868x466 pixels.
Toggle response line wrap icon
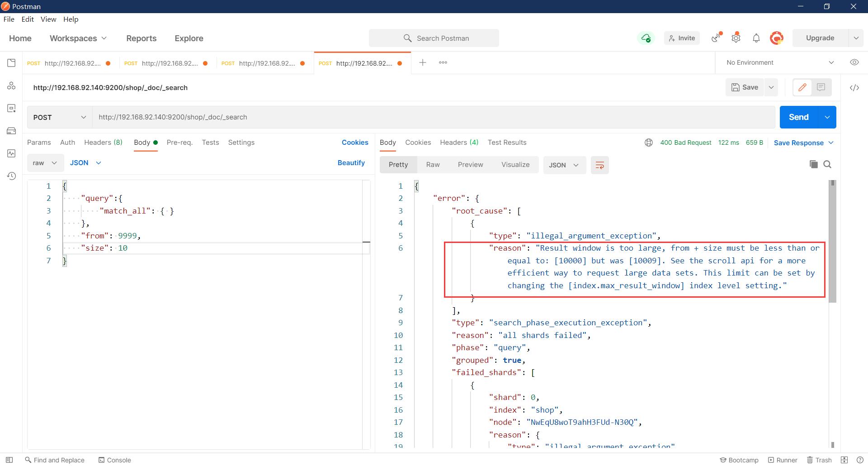tap(599, 165)
